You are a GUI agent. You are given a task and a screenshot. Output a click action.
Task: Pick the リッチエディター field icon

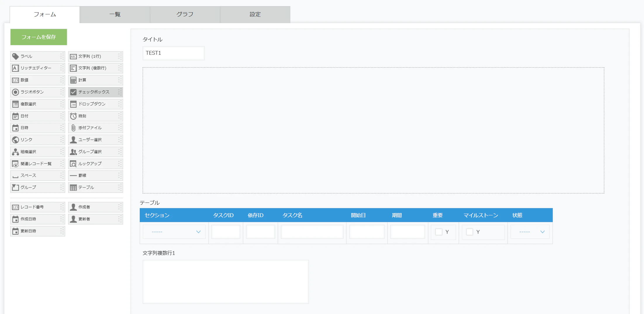tap(15, 68)
